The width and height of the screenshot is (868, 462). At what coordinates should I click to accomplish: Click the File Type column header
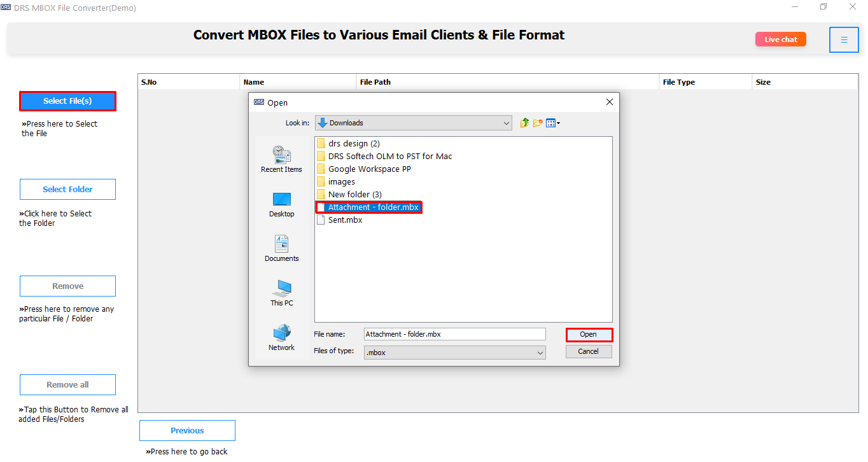pyautogui.click(x=706, y=82)
